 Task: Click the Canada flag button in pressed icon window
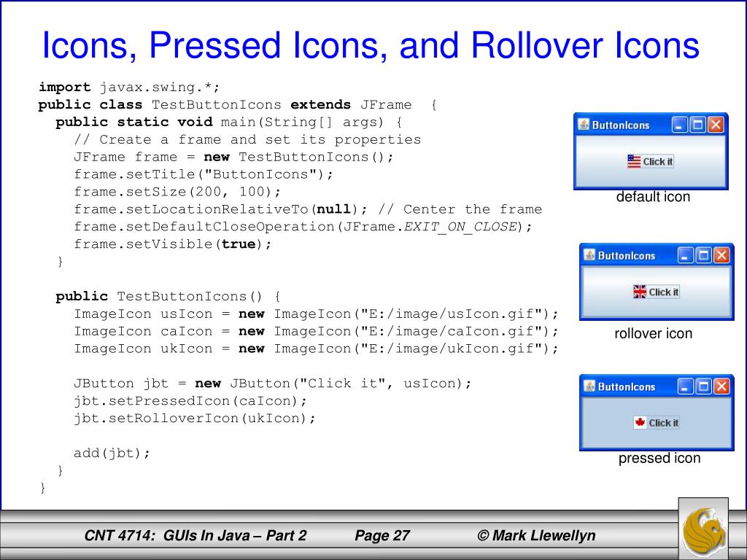(x=656, y=423)
